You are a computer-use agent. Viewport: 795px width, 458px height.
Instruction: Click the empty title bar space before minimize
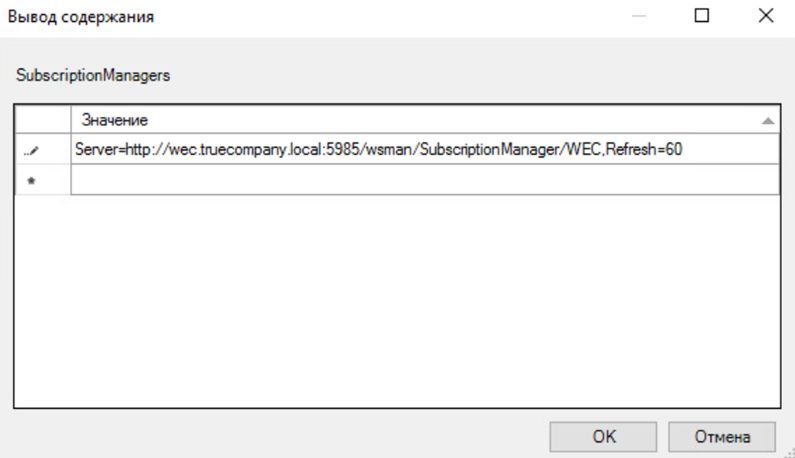[x=400, y=17]
